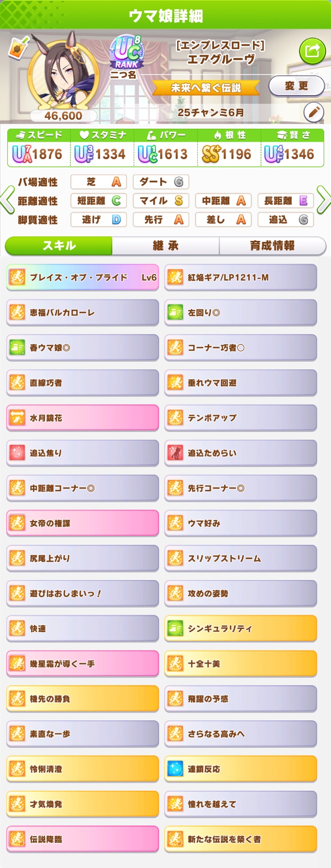The image size is (331, 868).
Task: Switch to the 継承 tab
Action: [x=166, y=245]
